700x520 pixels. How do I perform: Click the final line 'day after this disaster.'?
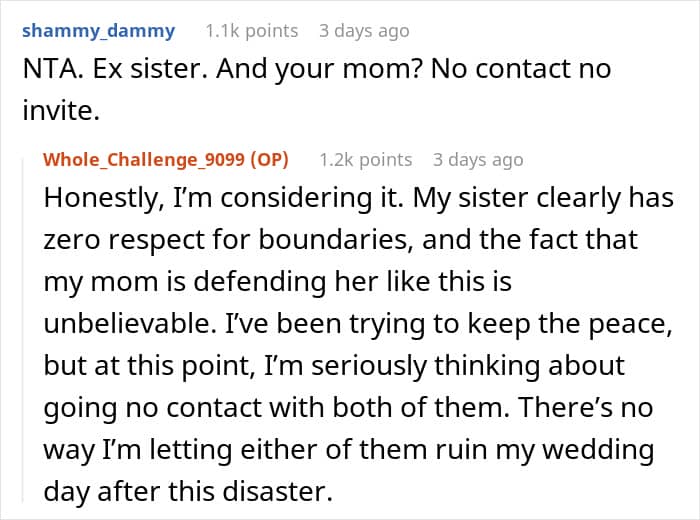(188, 492)
